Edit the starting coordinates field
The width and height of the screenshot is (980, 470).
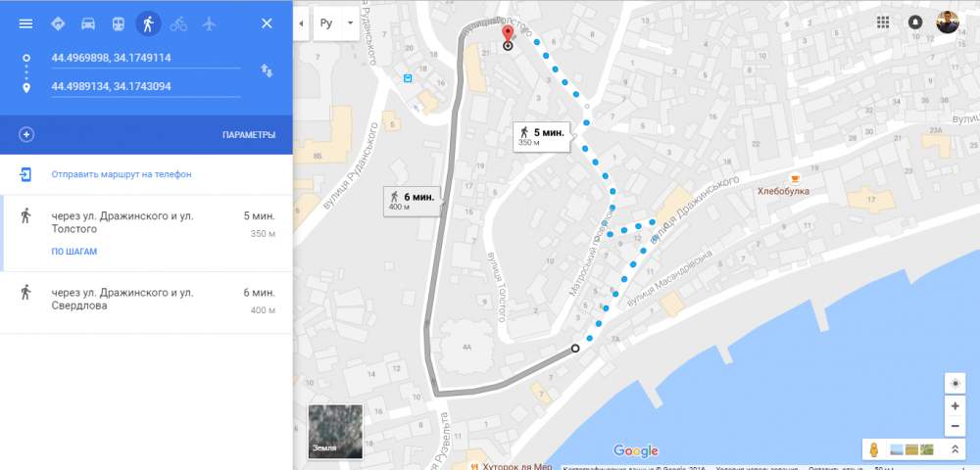pyautogui.click(x=146, y=58)
